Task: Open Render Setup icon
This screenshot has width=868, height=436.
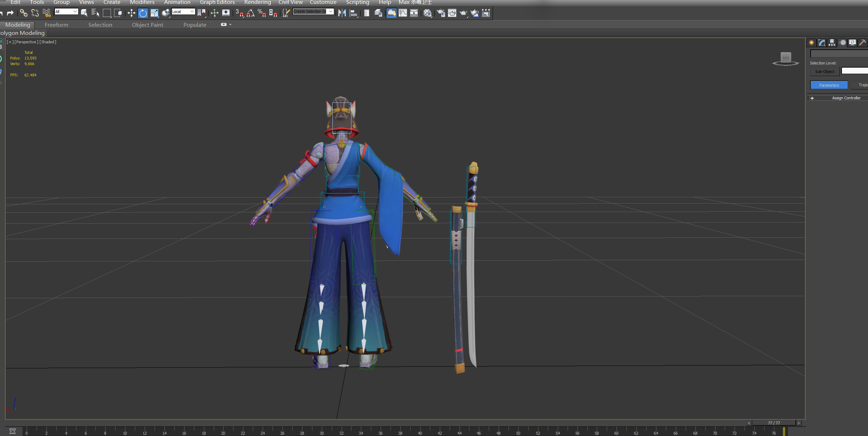Action: point(441,13)
